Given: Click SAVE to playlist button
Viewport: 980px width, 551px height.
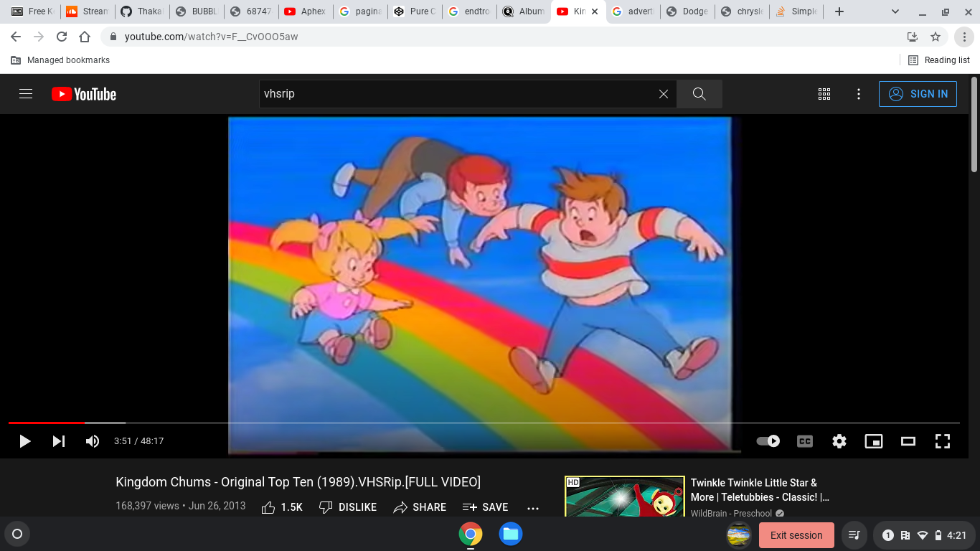Looking at the screenshot, I should tap(486, 507).
